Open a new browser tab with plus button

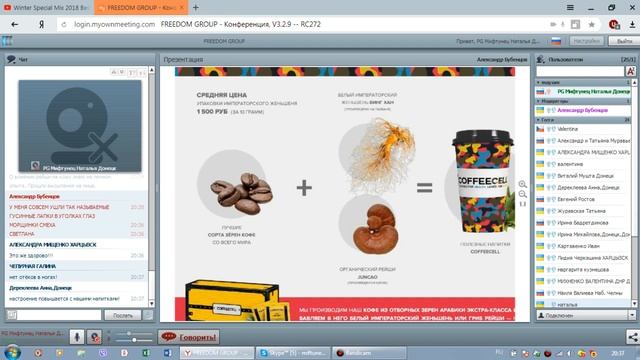point(196,7)
